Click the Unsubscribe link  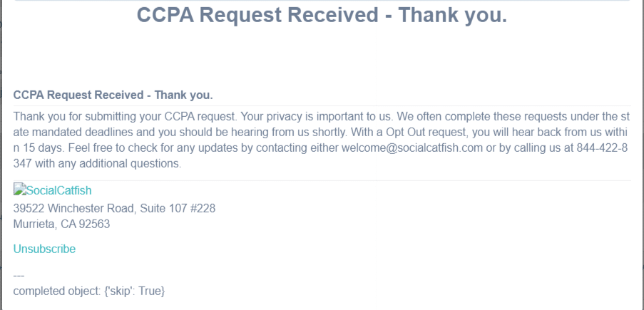click(44, 249)
